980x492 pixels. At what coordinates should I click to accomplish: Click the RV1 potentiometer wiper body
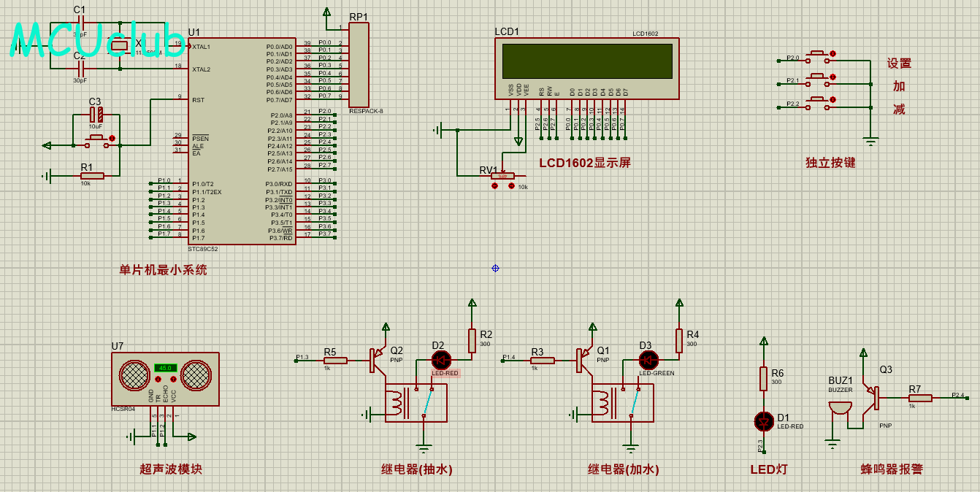[x=502, y=175]
